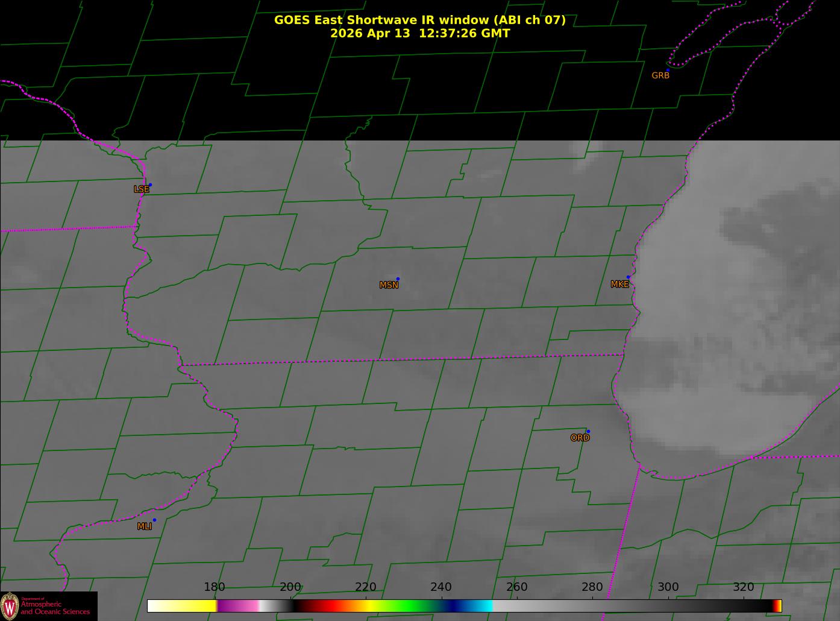Image resolution: width=840 pixels, height=621 pixels.
Task: Click the GRB station label
Action: click(660, 76)
